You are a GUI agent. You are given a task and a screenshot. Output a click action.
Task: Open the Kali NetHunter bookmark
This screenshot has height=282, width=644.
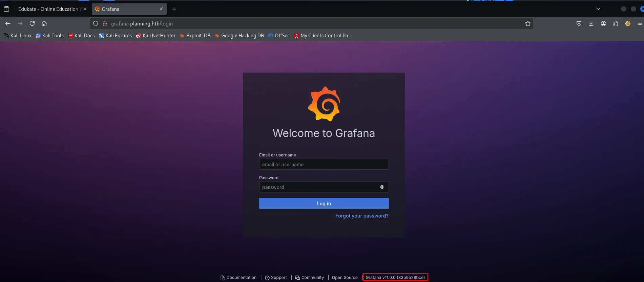[x=156, y=36]
